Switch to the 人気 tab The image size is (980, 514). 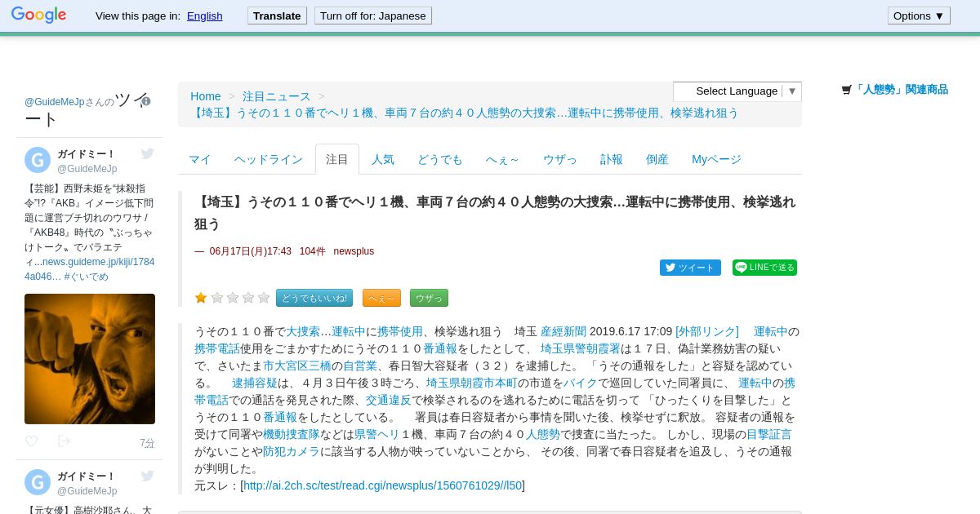tap(383, 159)
